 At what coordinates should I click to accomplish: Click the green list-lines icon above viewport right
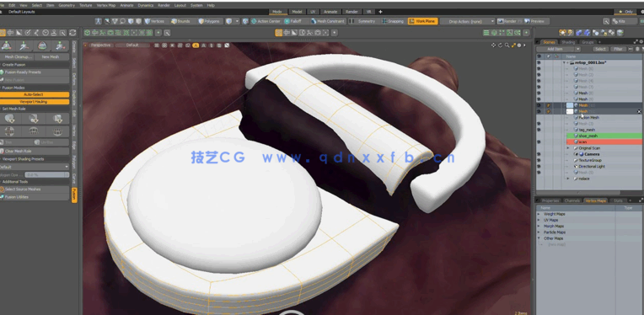486,33
